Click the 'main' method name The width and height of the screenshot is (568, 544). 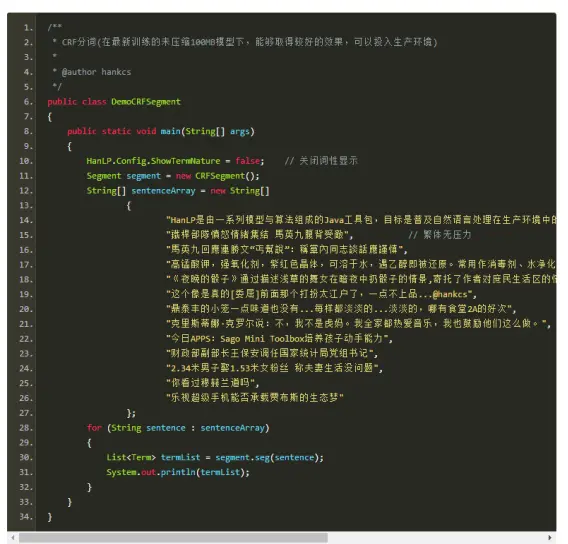[171, 131]
